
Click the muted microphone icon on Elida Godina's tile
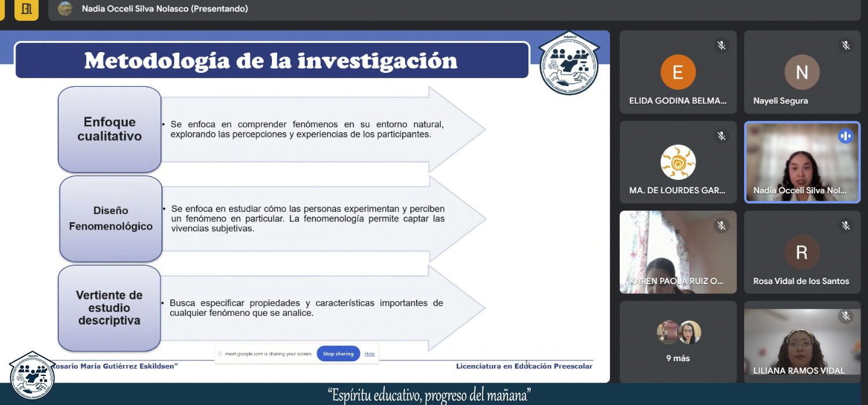[721, 46]
